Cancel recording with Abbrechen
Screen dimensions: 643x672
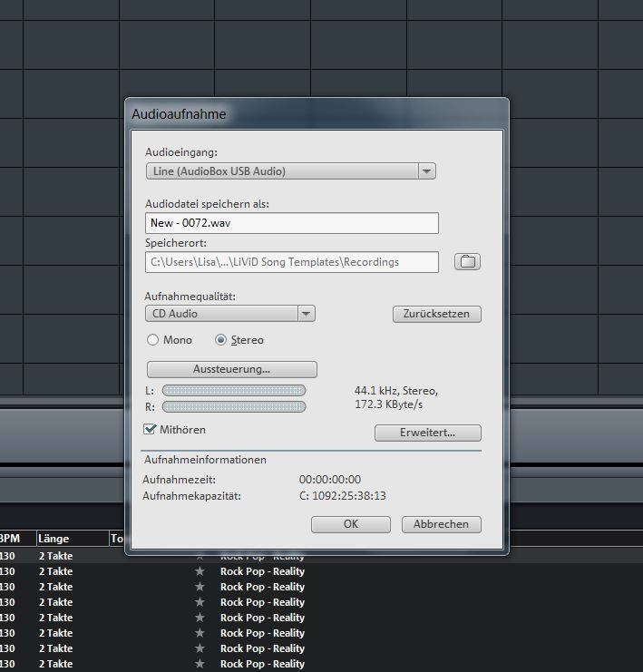pyautogui.click(x=441, y=524)
